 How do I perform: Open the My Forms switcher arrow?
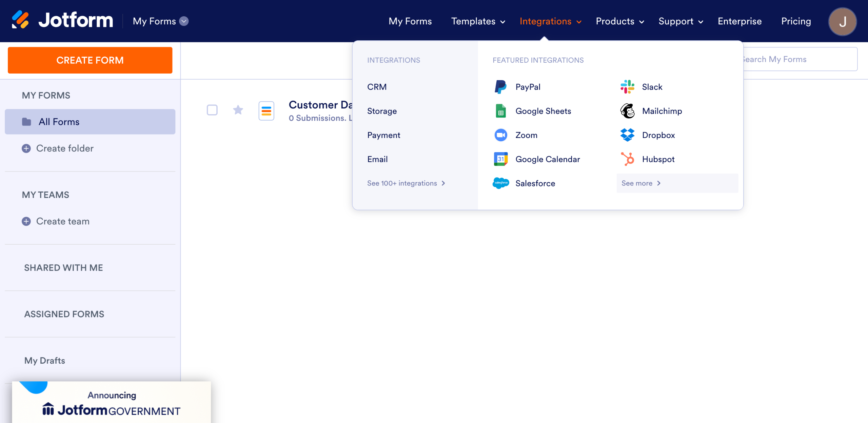click(x=184, y=21)
